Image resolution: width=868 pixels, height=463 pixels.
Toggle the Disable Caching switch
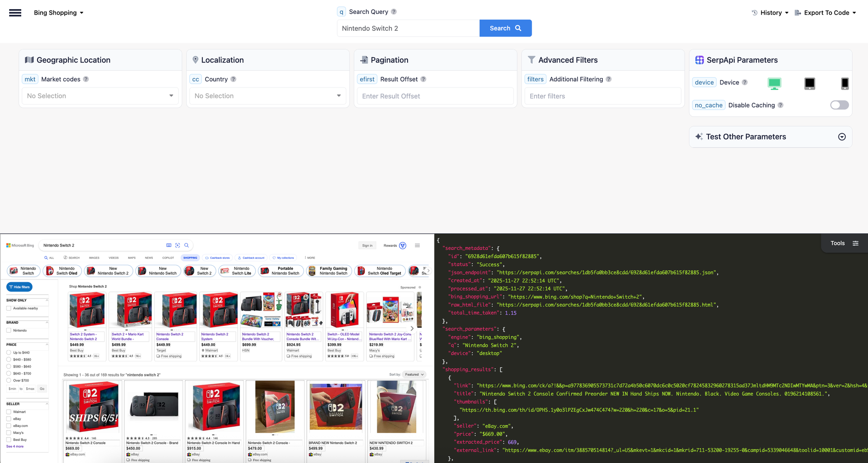pos(839,105)
